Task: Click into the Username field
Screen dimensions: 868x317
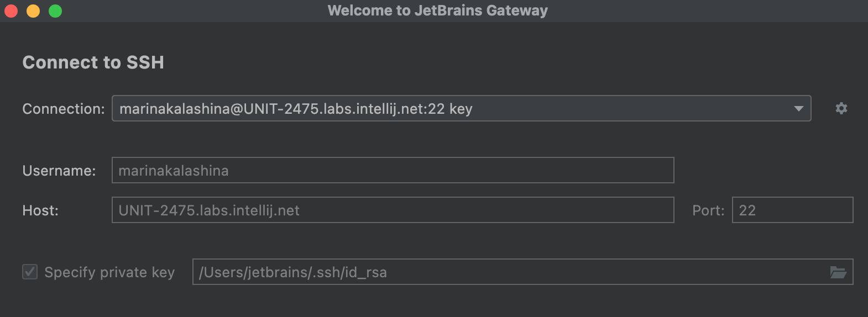Action: coord(393,170)
